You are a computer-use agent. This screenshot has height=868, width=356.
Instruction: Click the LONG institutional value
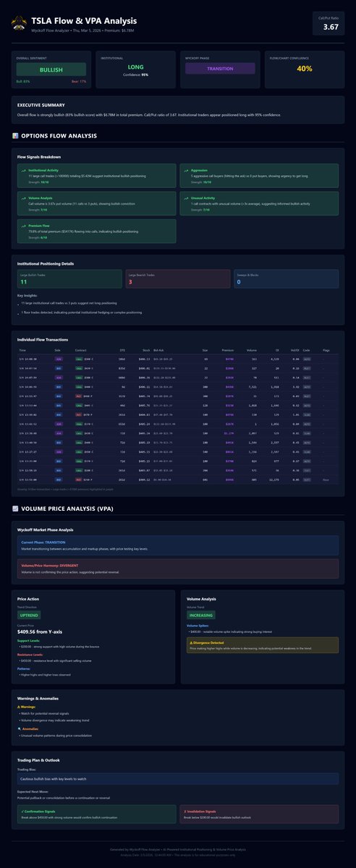click(135, 67)
